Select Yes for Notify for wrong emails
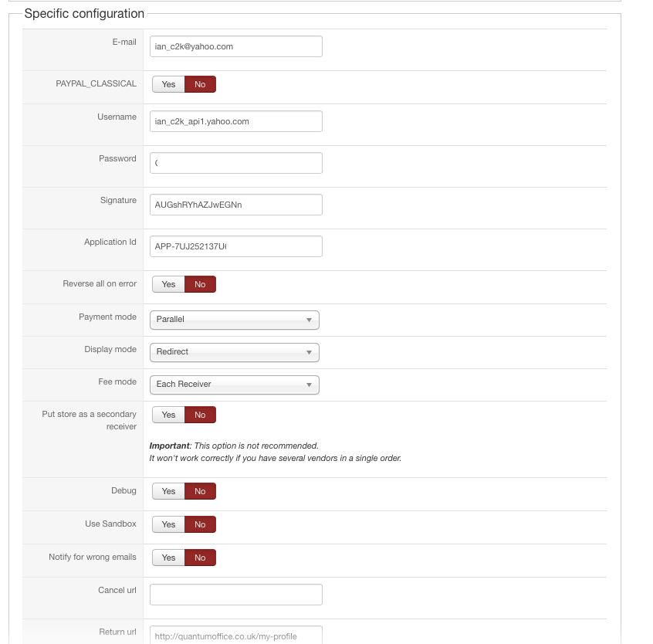The height and width of the screenshot is (644, 653). click(168, 558)
